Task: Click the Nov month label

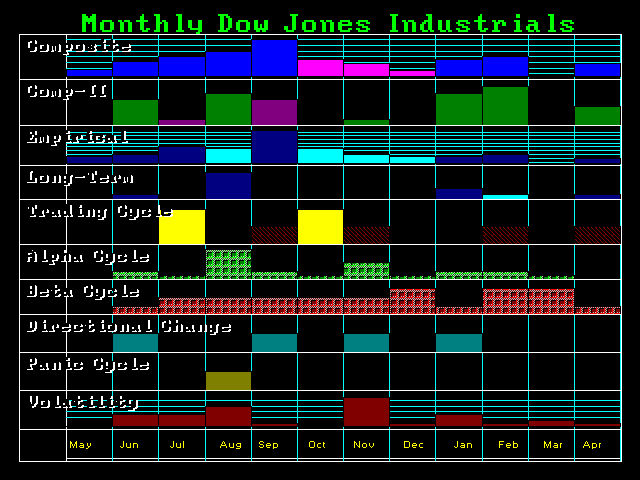Action: tap(364, 444)
